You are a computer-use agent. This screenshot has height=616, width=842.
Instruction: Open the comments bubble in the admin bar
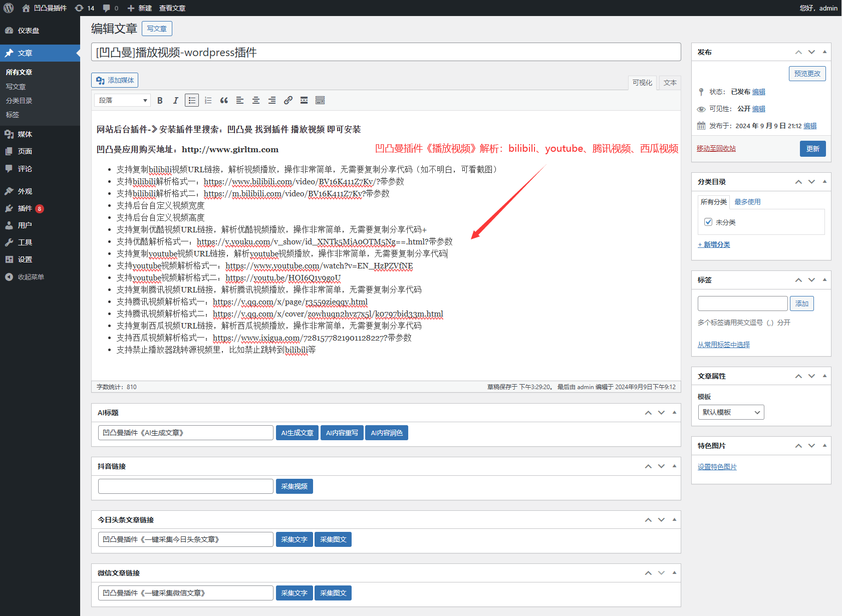click(110, 8)
